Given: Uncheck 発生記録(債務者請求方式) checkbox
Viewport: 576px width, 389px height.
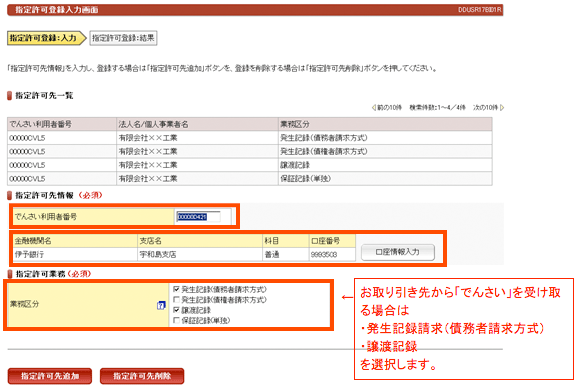Looking at the screenshot, I should click(x=176, y=289).
